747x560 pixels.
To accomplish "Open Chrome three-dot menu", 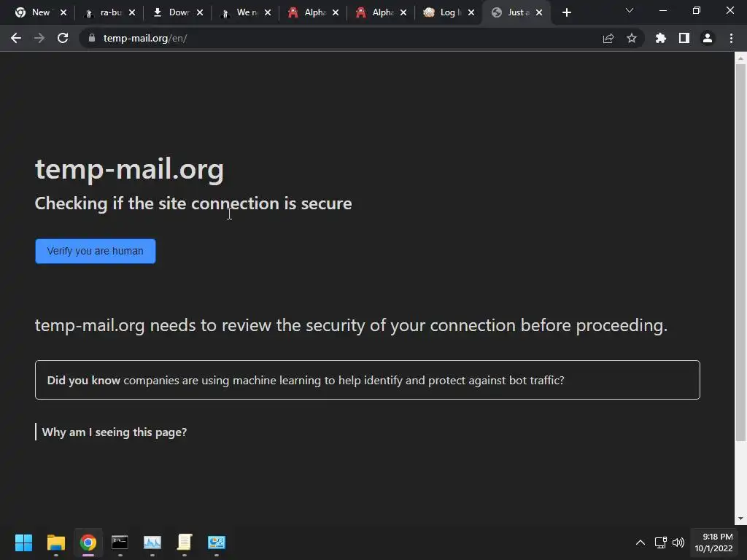I will click(731, 38).
